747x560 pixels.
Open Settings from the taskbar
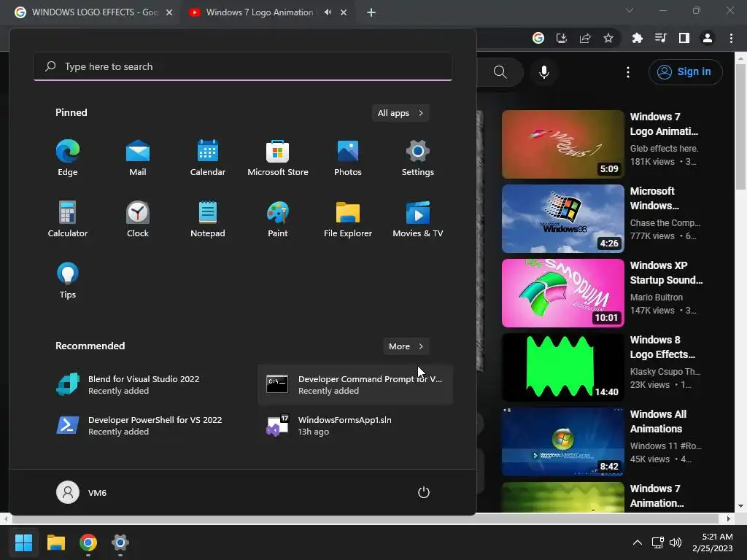coord(120,542)
